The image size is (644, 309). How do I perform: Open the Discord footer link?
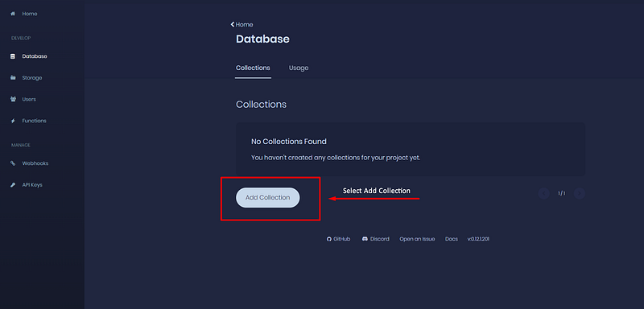379,239
